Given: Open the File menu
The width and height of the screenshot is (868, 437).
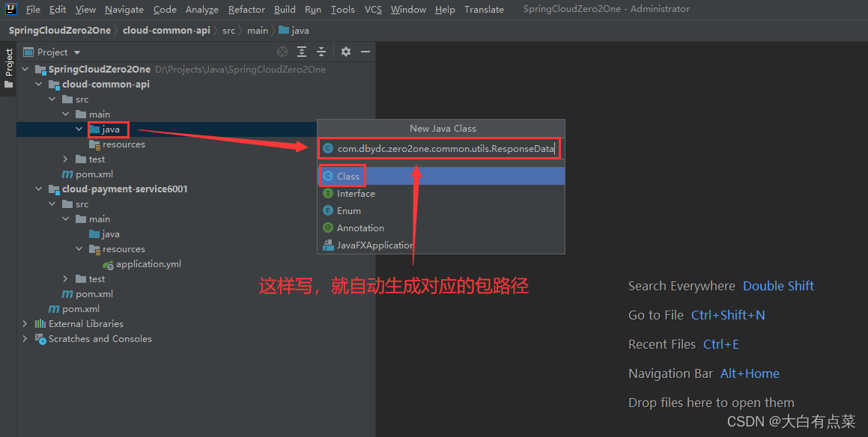Looking at the screenshot, I should [x=33, y=10].
